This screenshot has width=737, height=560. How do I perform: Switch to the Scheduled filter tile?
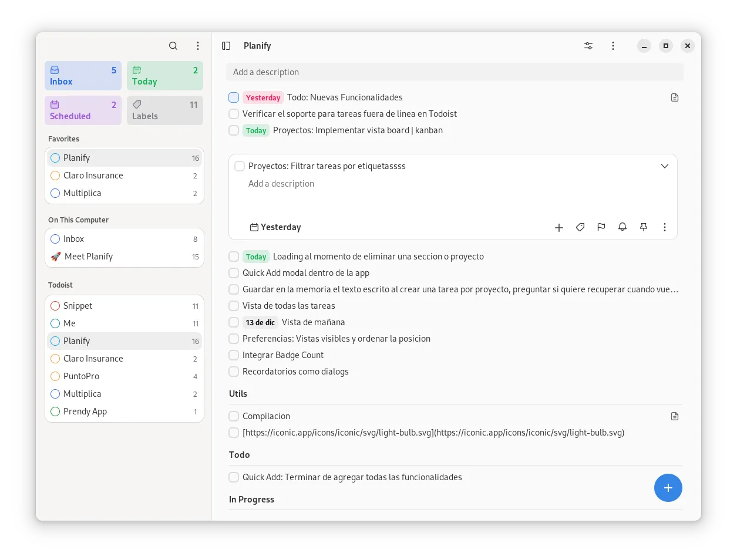coord(83,110)
